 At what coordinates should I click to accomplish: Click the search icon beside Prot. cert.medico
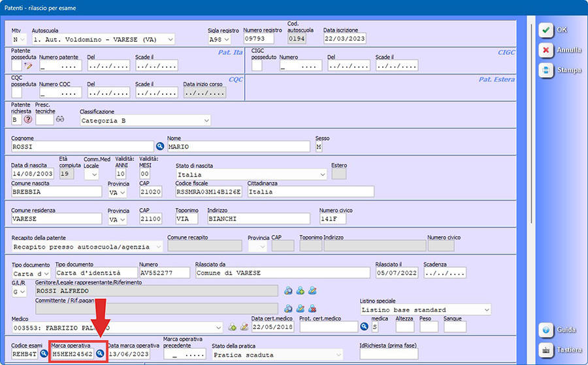(364, 327)
